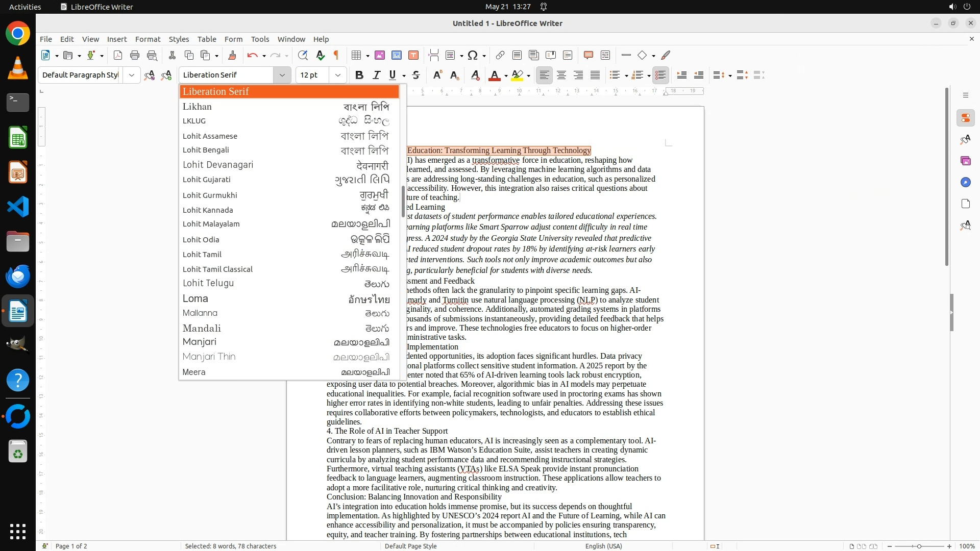The image size is (980, 551).
Task: Click the Insert Image icon
Action: coord(380,55)
